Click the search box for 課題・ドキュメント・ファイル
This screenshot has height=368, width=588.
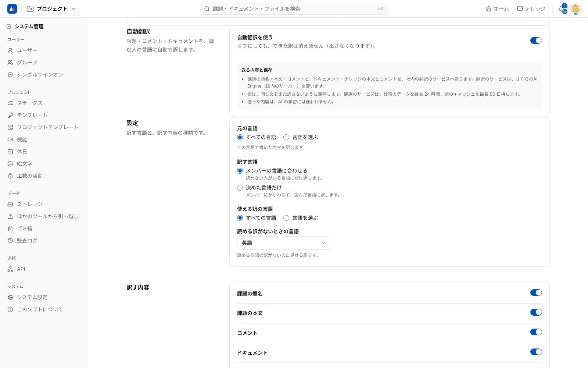pyautogui.click(x=294, y=9)
